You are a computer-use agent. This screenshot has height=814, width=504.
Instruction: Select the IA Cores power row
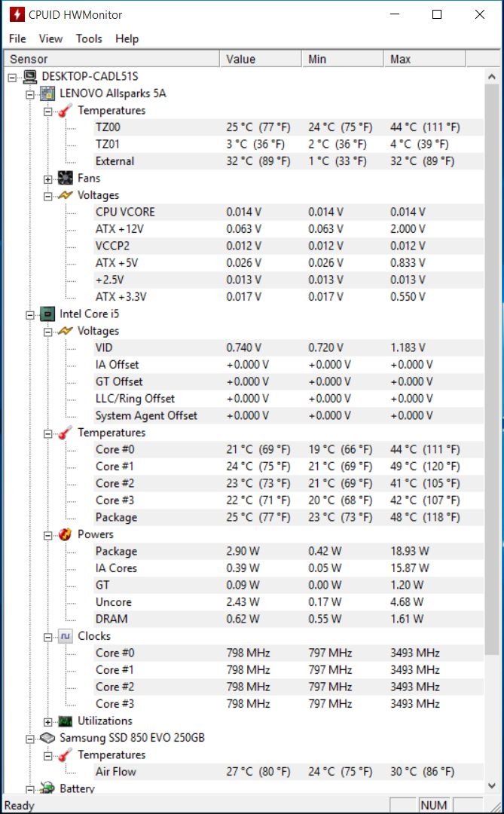(288, 568)
